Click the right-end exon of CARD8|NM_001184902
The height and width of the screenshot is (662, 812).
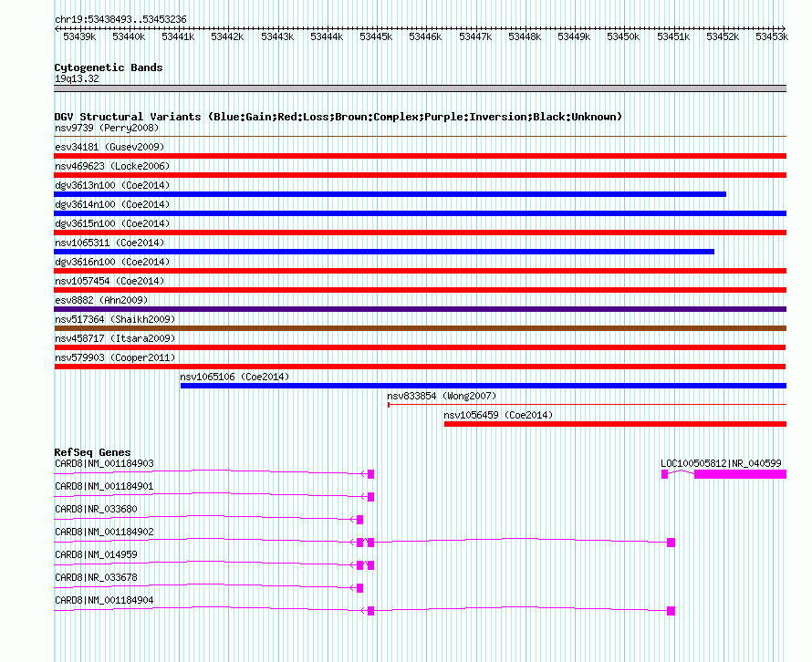(x=671, y=543)
